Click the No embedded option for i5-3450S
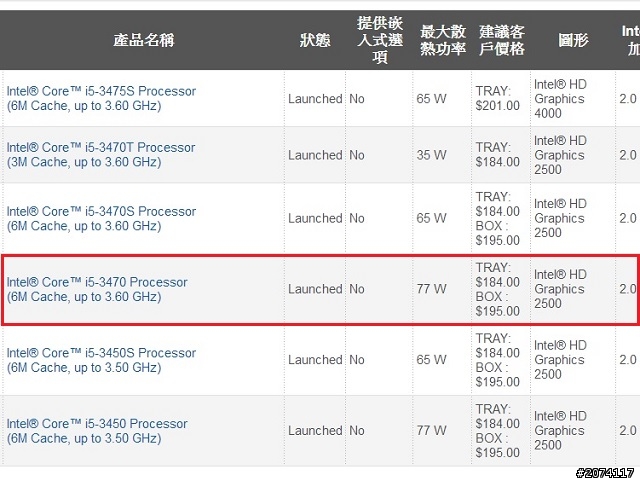This screenshot has width=640, height=481. (357, 360)
